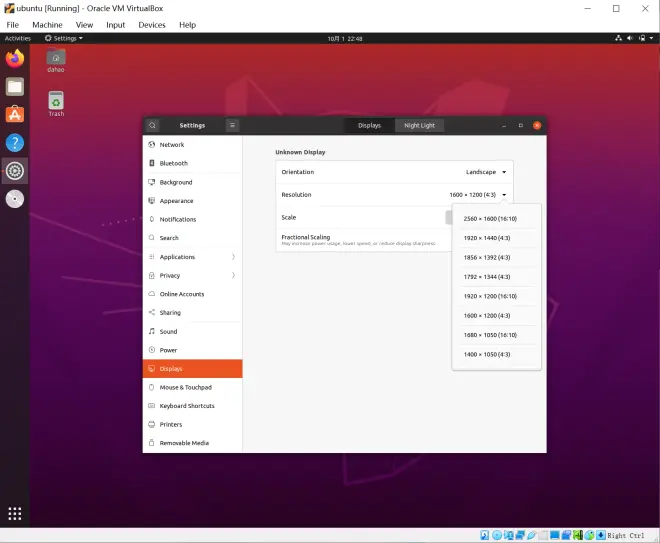Open the Help icon in the dock
660x543 pixels.
[x=15, y=143]
